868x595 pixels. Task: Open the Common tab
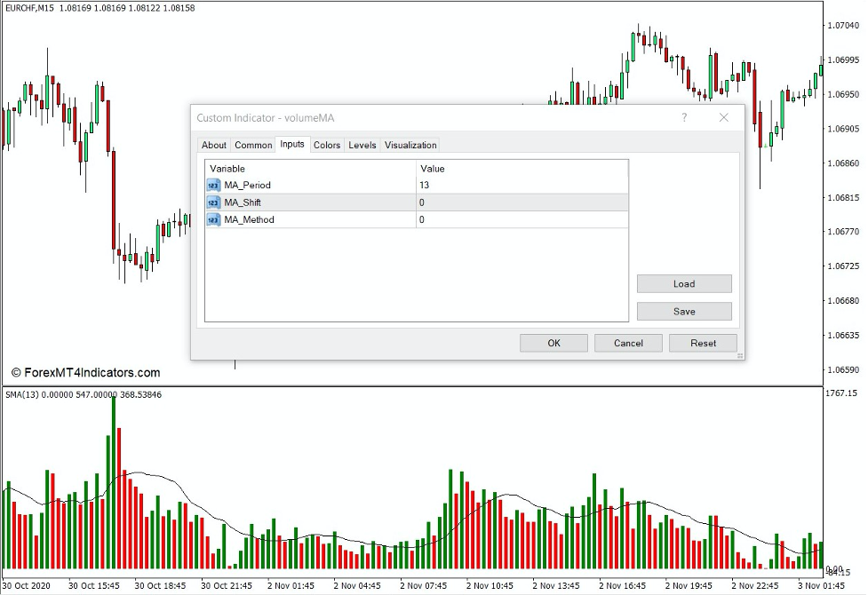[253, 145]
